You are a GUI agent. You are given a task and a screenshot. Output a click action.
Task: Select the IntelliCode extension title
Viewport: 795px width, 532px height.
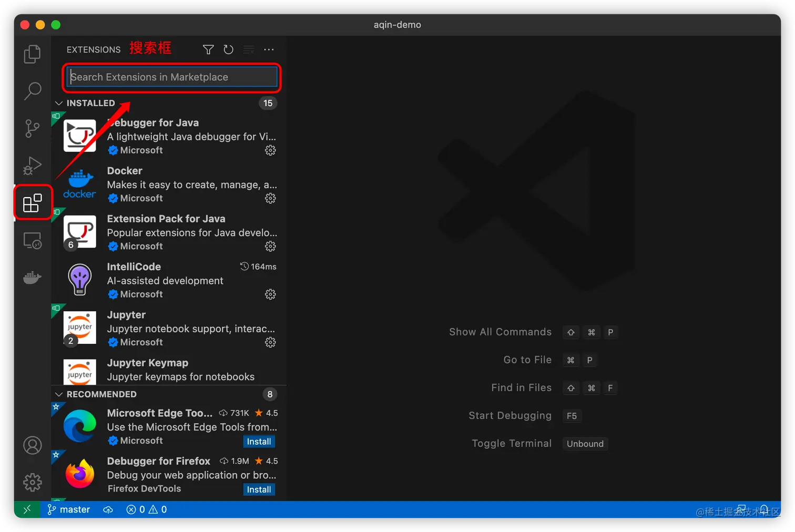click(134, 267)
